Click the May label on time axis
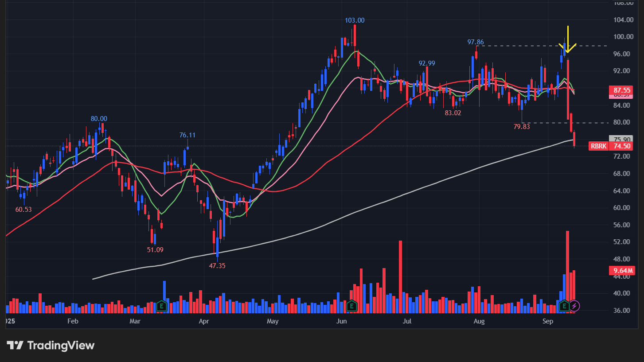 (273, 321)
